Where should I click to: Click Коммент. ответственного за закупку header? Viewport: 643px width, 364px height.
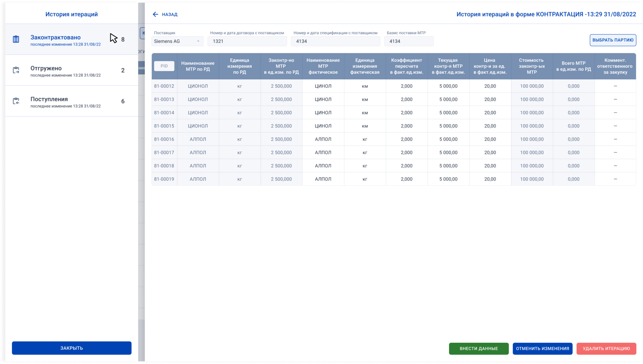point(615,66)
